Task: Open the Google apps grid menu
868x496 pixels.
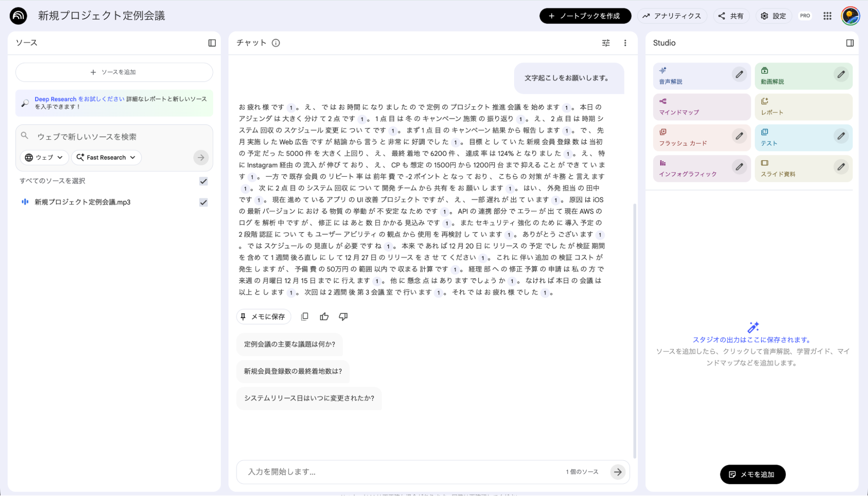Action: (827, 16)
